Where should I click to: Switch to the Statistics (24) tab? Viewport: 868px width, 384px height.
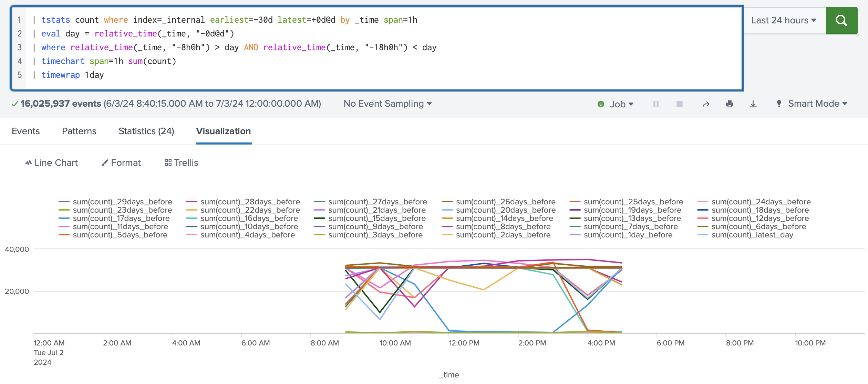click(x=146, y=131)
